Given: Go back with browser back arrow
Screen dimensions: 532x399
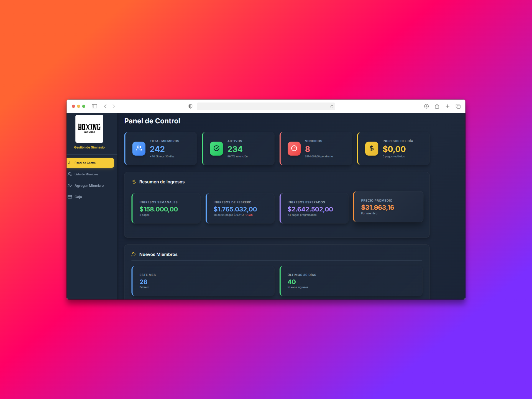Looking at the screenshot, I should coord(105,106).
